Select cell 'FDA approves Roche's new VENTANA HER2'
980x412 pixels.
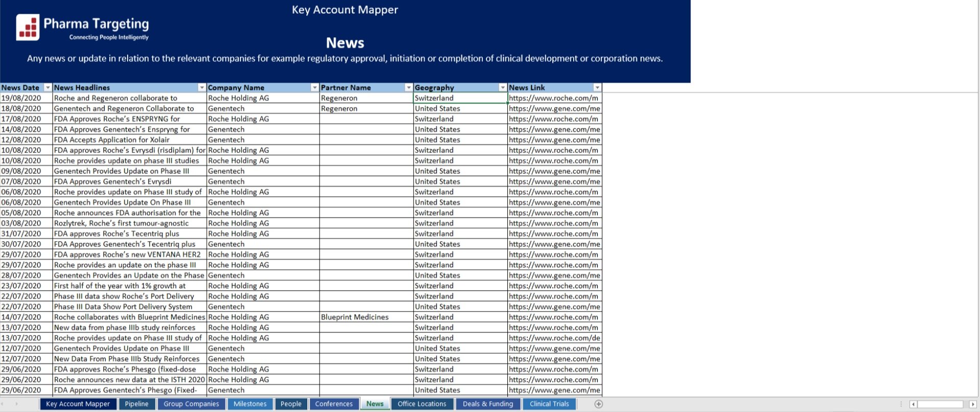(130, 254)
